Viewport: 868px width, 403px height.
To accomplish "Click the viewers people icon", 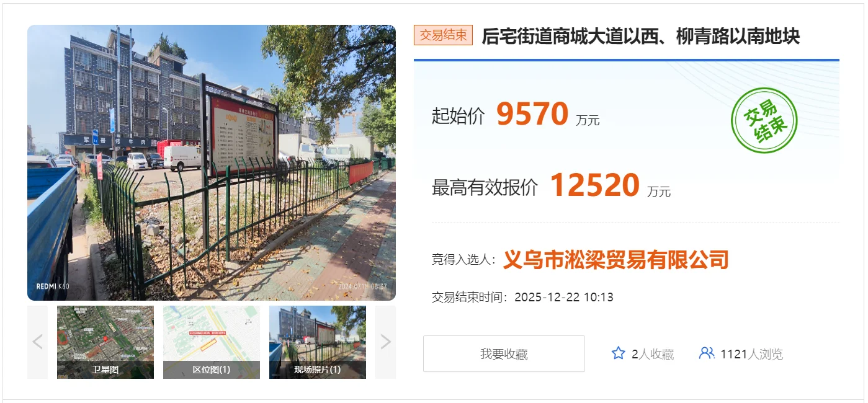I will (707, 353).
